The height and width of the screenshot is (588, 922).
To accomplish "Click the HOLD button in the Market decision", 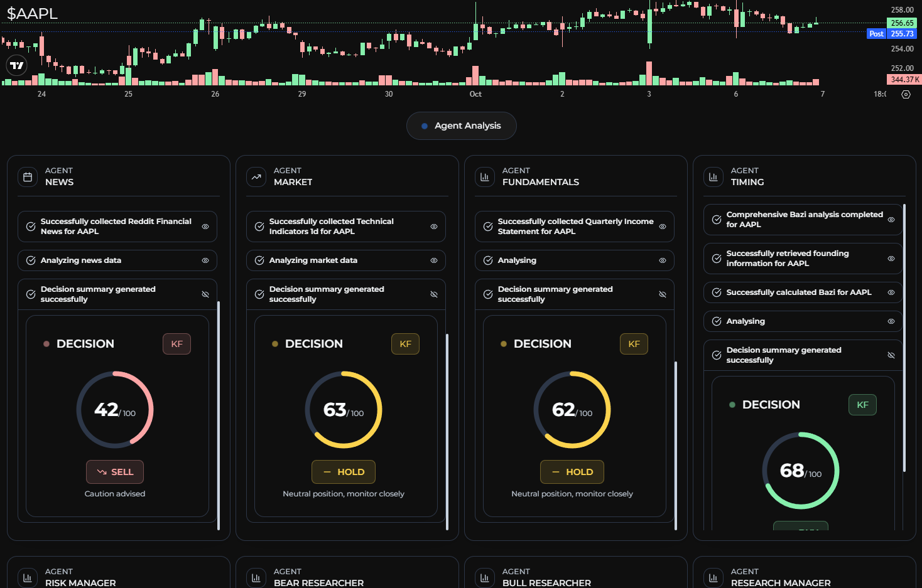I will [x=344, y=471].
